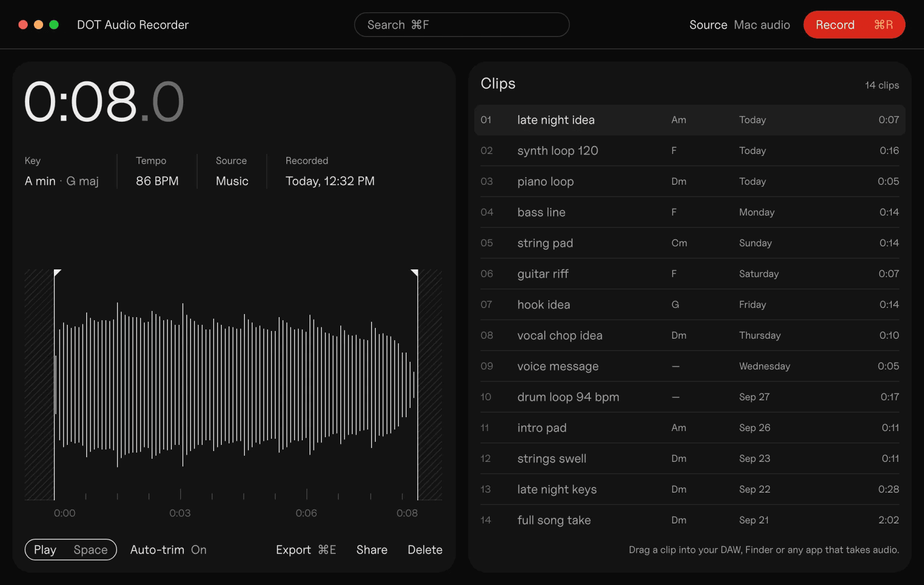Select the 'strings swell' clip
Image resolution: width=924 pixels, height=585 pixels.
[x=689, y=458]
